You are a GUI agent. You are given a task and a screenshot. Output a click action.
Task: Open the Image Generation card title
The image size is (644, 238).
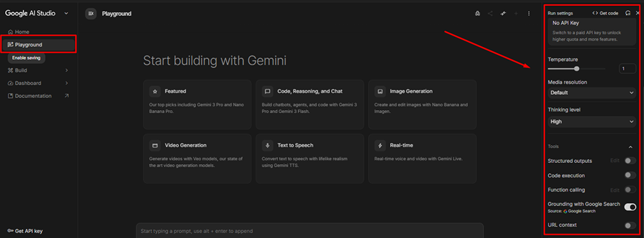[x=411, y=92]
